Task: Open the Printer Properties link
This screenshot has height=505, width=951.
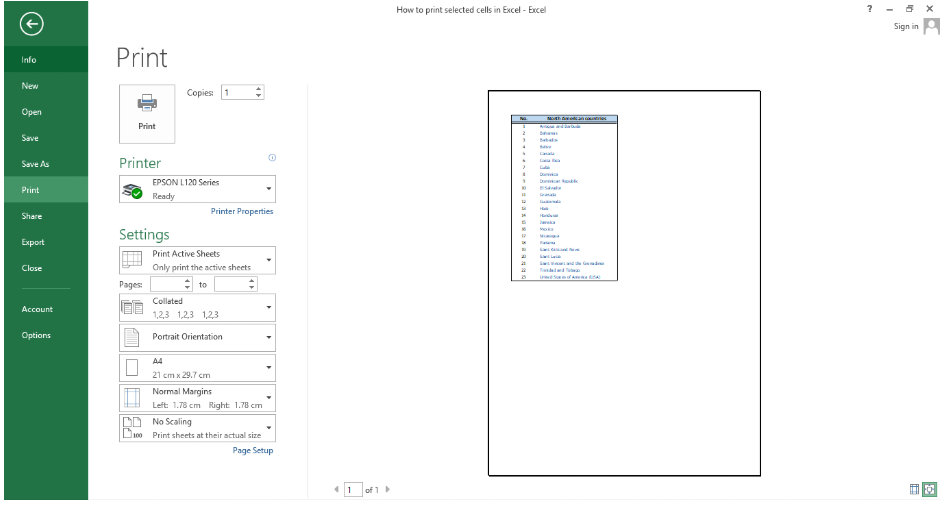Action: coord(242,211)
